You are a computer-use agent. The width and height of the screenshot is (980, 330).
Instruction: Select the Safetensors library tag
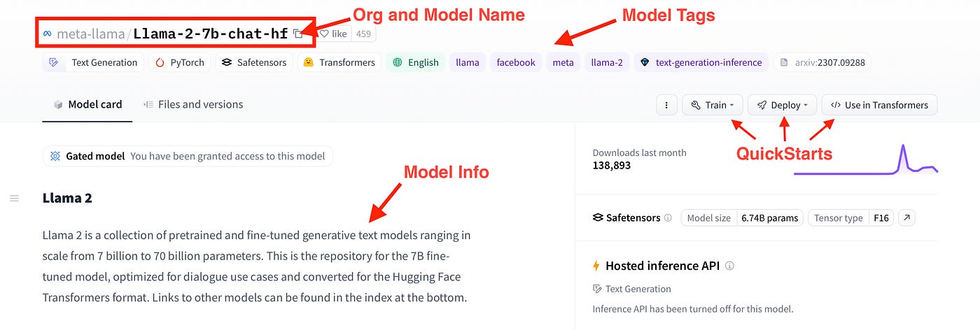tap(254, 62)
